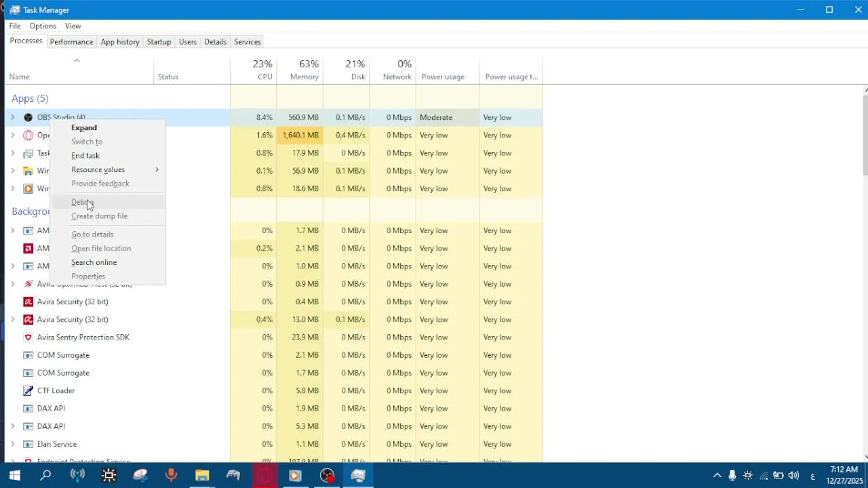This screenshot has width=868, height=488.
Task: Sort by the Network column header
Action: (x=393, y=70)
